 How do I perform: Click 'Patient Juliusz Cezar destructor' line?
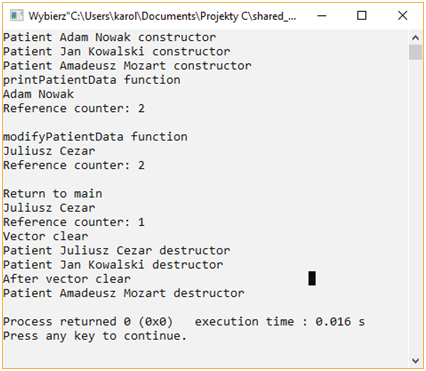coord(117,251)
